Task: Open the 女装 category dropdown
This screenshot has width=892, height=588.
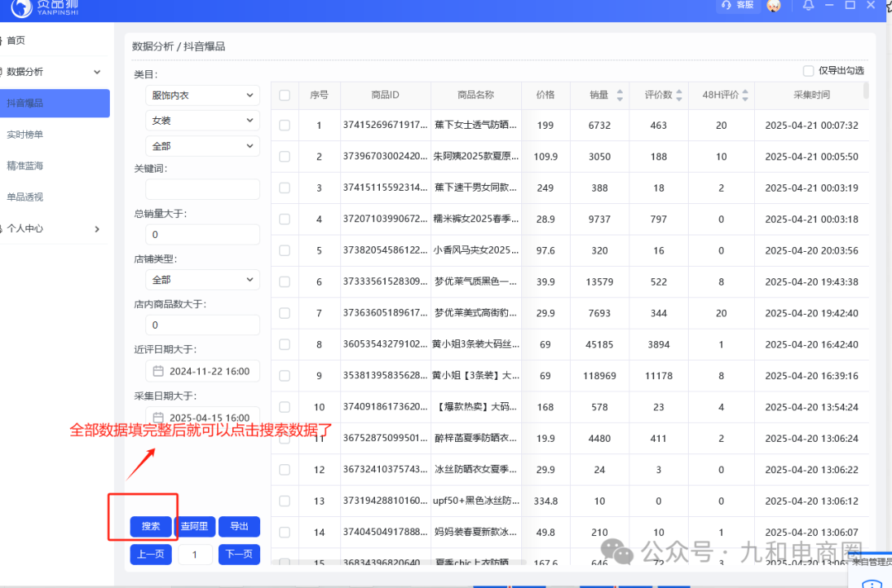Action: 202,121
